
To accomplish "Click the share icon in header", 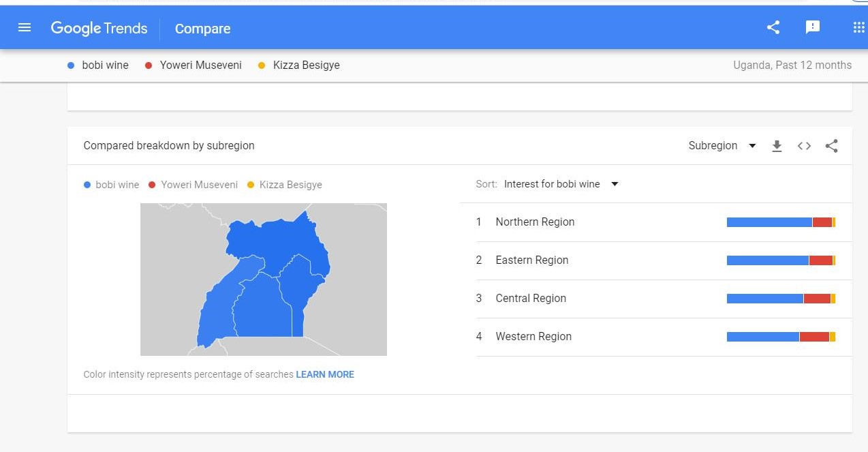I will [x=773, y=28].
